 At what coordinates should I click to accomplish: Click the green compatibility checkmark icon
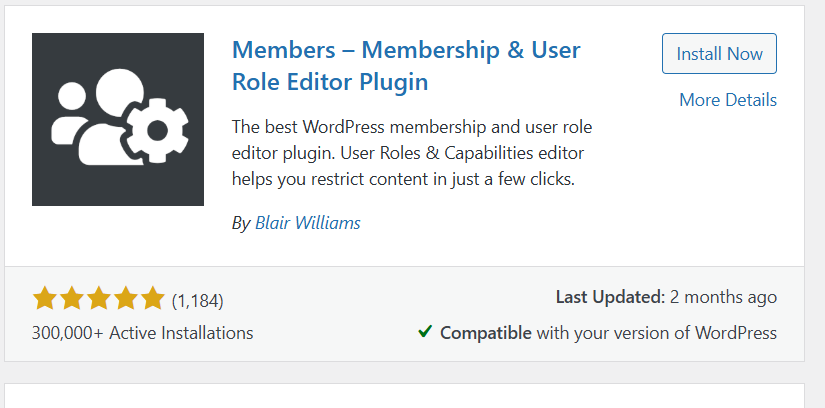(x=425, y=332)
